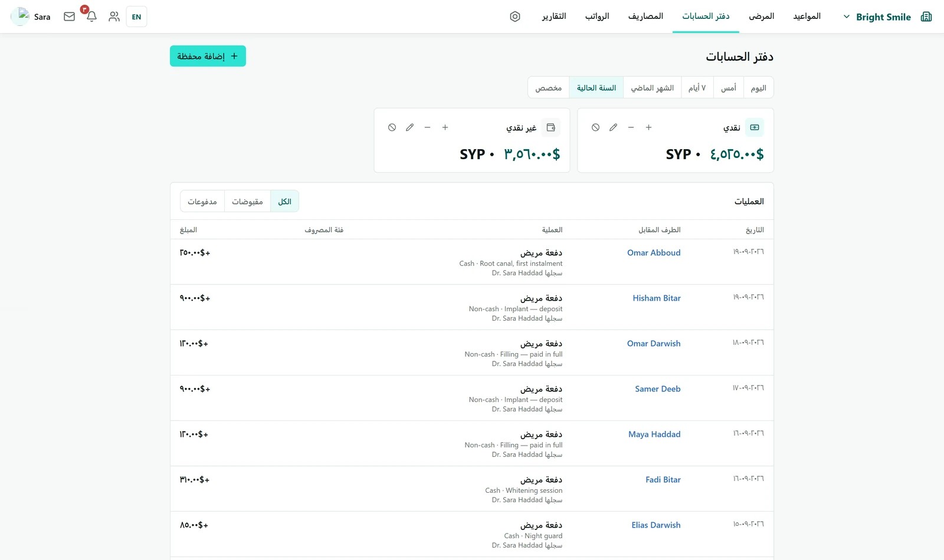Open patient link Maya Haddad
This screenshot has height=560, width=944.
coord(654,434)
